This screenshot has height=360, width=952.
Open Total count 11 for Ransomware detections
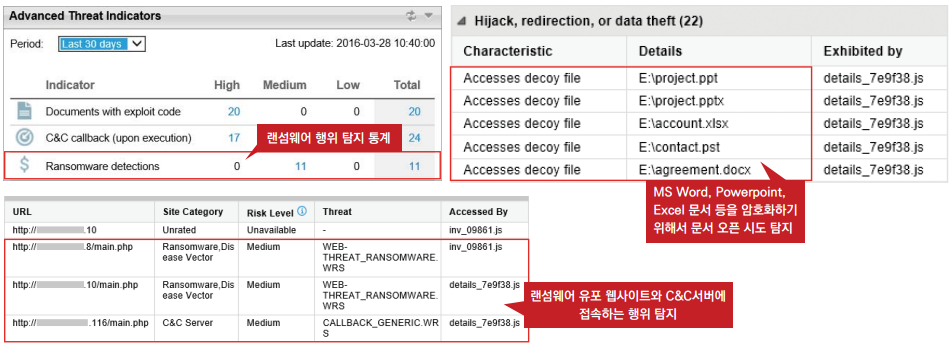coord(414,166)
